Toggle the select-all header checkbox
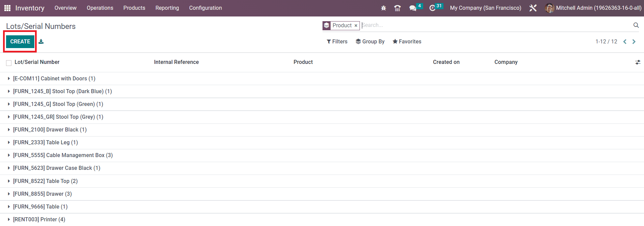Image resolution: width=644 pixels, height=226 pixels. click(x=9, y=63)
